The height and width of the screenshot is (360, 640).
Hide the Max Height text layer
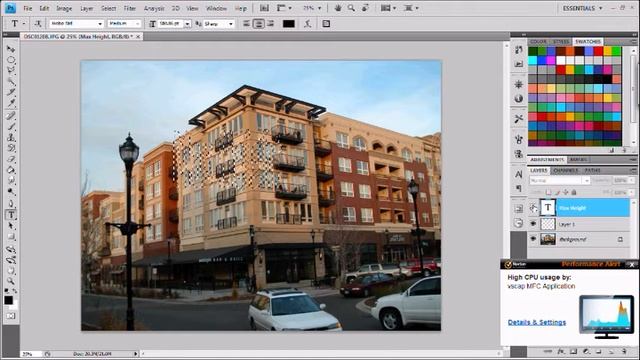[533, 208]
